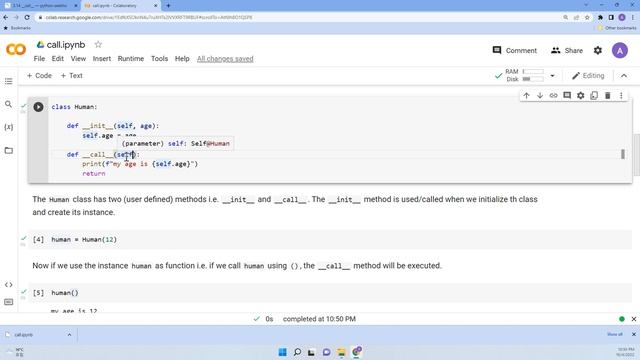Open Other bookmarks folder
Screen dimensions: 640x360
(x=617, y=28)
